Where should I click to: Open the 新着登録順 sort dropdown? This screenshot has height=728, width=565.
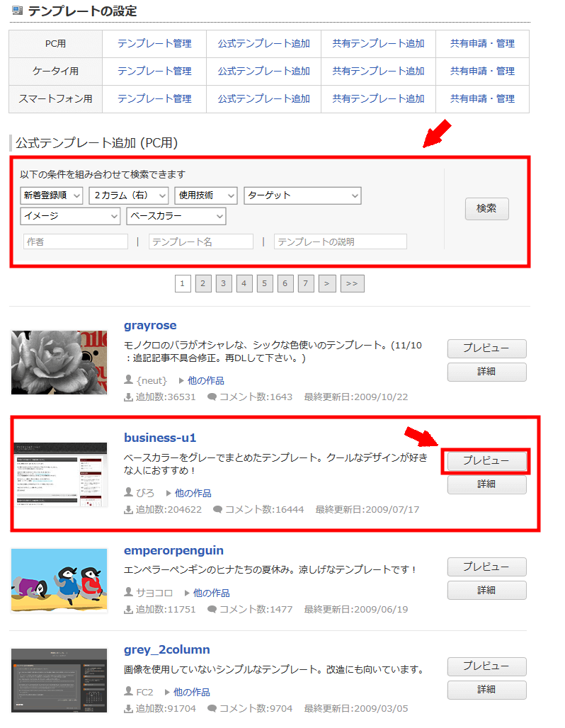click(x=52, y=195)
